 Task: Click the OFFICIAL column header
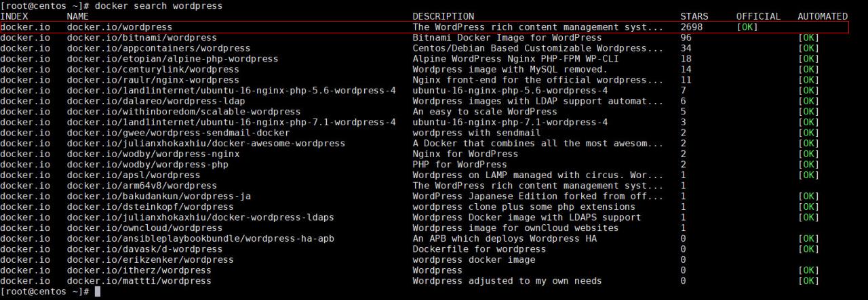[x=758, y=16]
